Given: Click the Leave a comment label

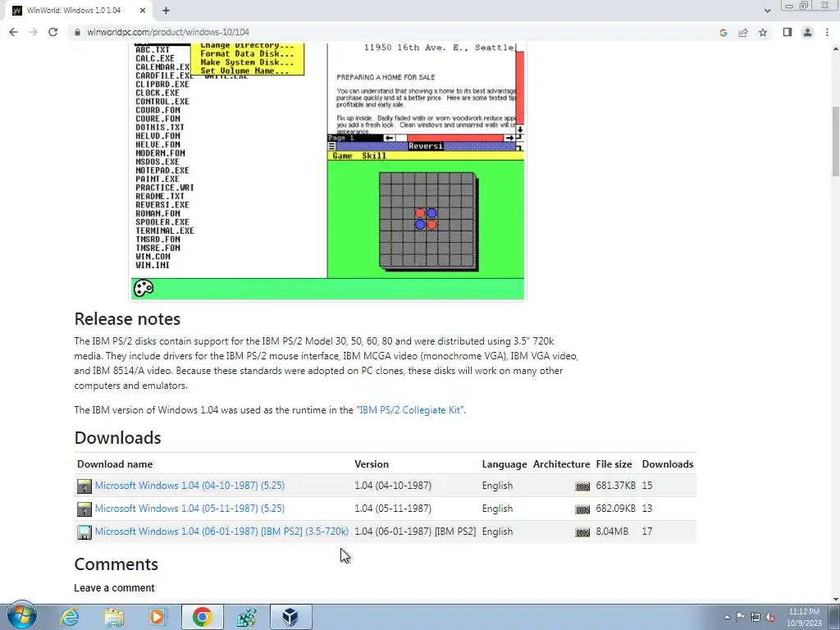Looking at the screenshot, I should click(114, 587).
